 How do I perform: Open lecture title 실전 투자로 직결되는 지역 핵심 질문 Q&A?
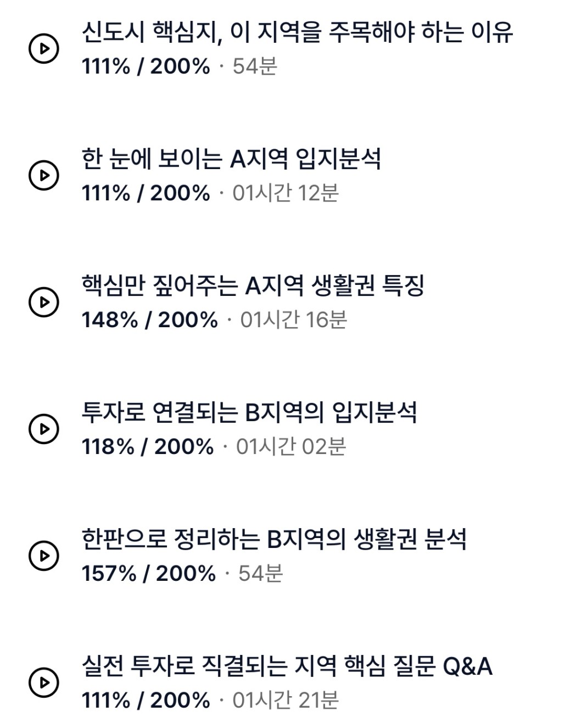287,666
